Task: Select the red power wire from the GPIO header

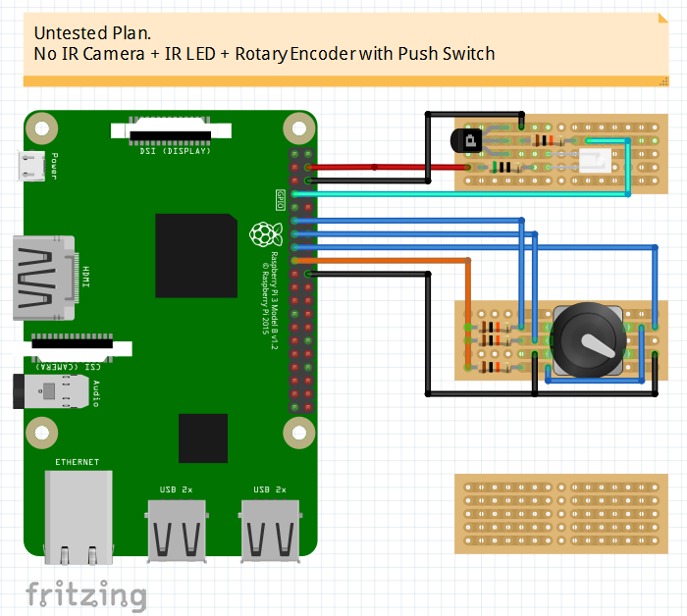Action: point(388,167)
